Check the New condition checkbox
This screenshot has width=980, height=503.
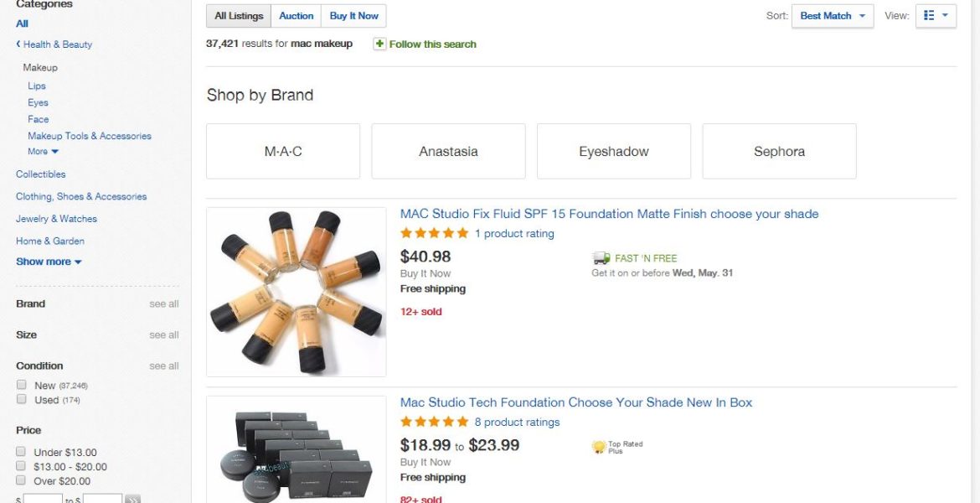click(x=22, y=385)
